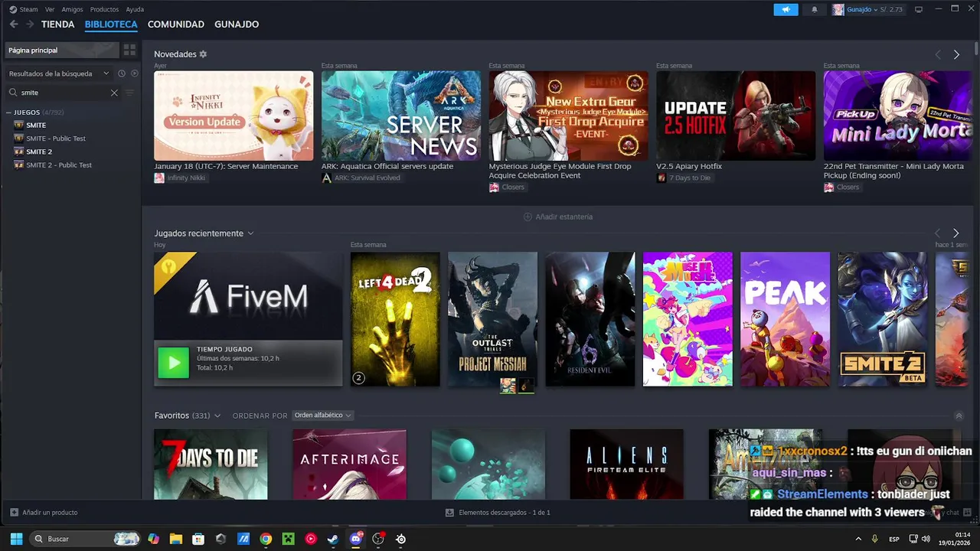Image resolution: width=980 pixels, height=551 pixels.
Task: Open advanced filter options icon
Action: pos(129,93)
